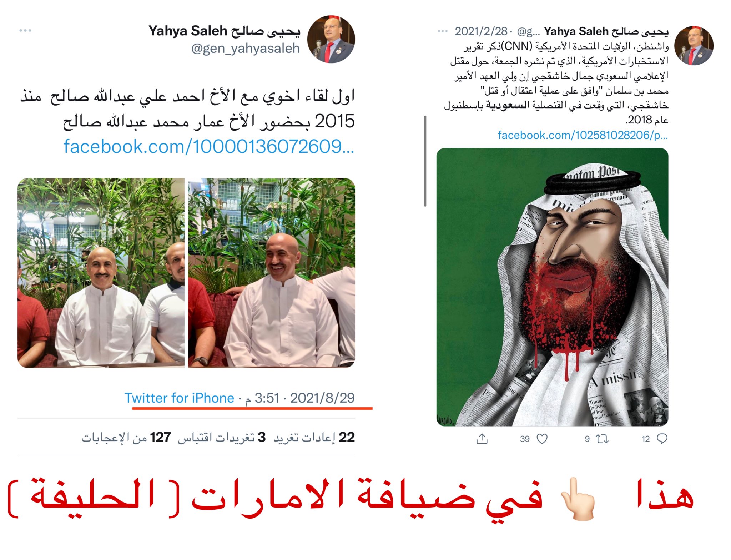Open three-dot menu on left tweet
Image resolution: width=731 pixels, height=560 pixels.
coord(25,31)
